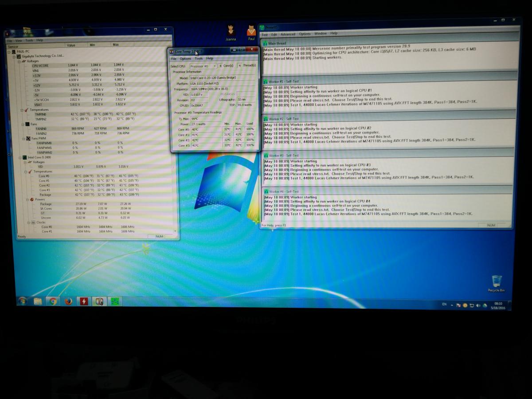Open HWMonitor Help menu
The image size is (532, 399).
click(x=40, y=40)
